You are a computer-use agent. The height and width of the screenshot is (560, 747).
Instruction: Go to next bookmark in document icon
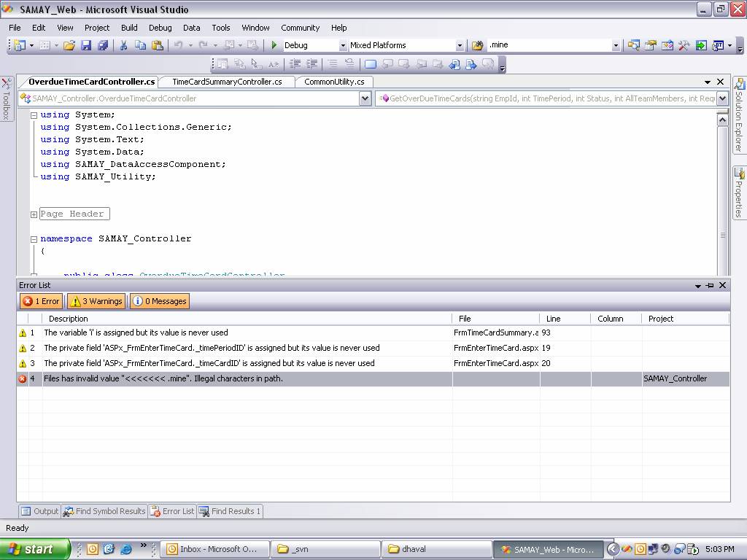471,64
